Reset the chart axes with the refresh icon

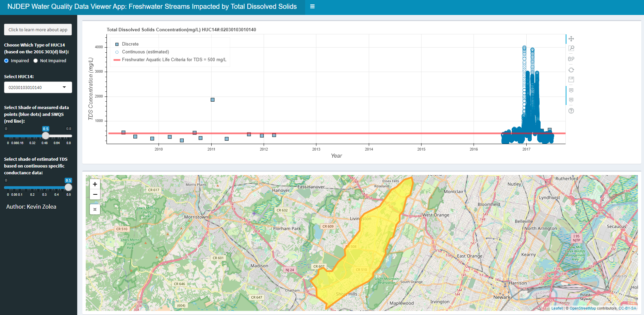click(571, 70)
